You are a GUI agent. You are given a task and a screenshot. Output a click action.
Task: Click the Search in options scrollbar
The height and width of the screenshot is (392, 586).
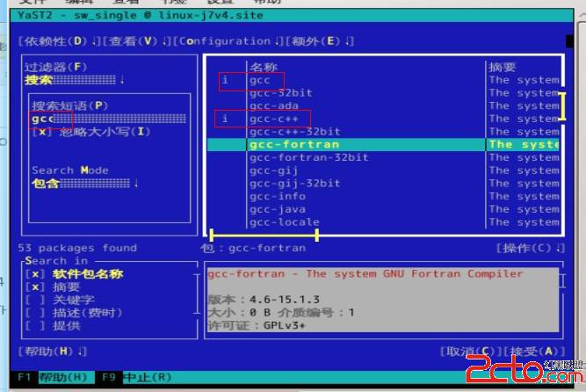(197, 294)
